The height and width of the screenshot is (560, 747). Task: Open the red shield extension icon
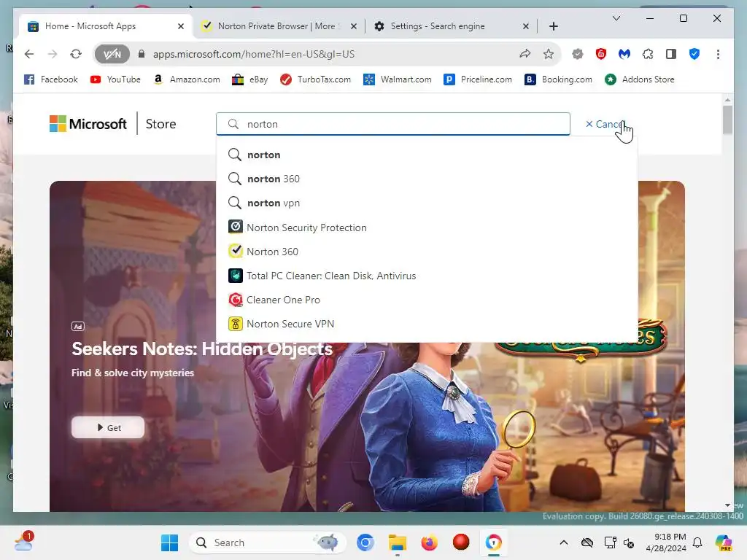601,54
